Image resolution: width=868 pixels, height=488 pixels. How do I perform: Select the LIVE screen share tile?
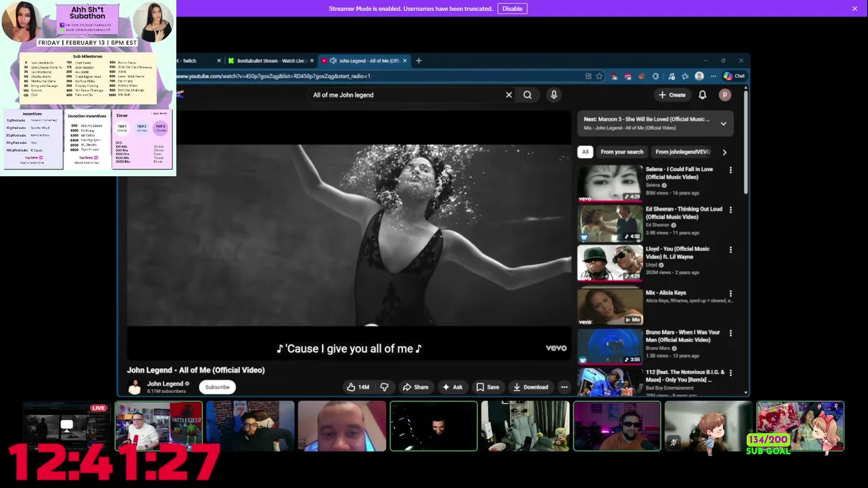tap(66, 426)
